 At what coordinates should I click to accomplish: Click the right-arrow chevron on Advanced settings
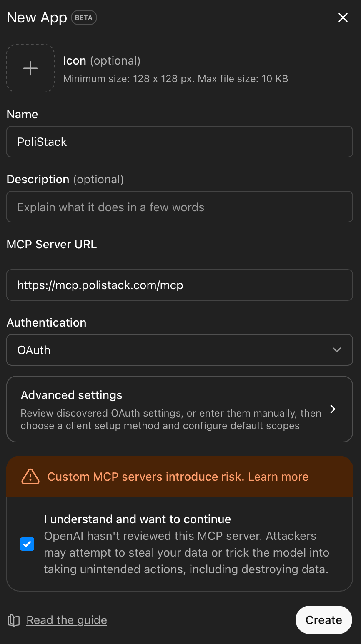pyautogui.click(x=333, y=409)
